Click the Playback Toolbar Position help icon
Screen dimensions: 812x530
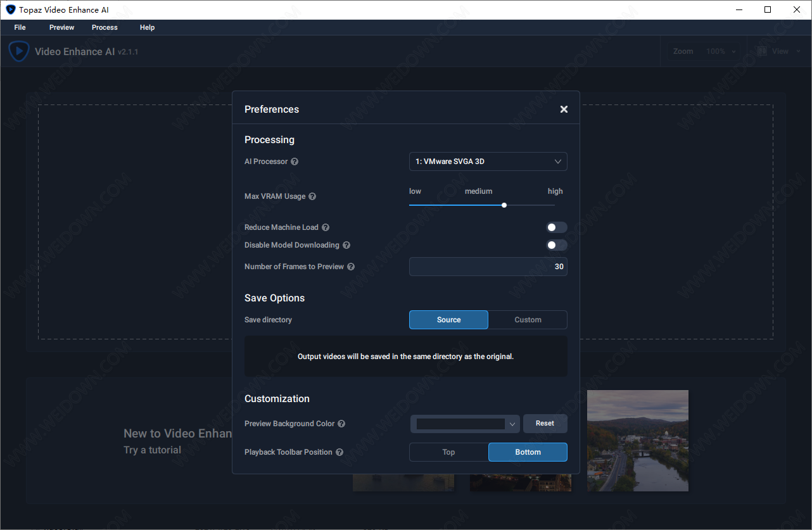click(339, 452)
